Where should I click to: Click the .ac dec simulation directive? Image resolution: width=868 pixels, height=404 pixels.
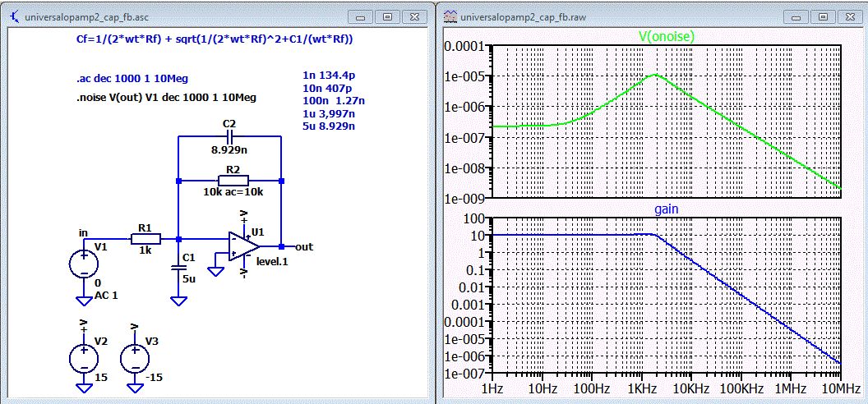point(132,80)
